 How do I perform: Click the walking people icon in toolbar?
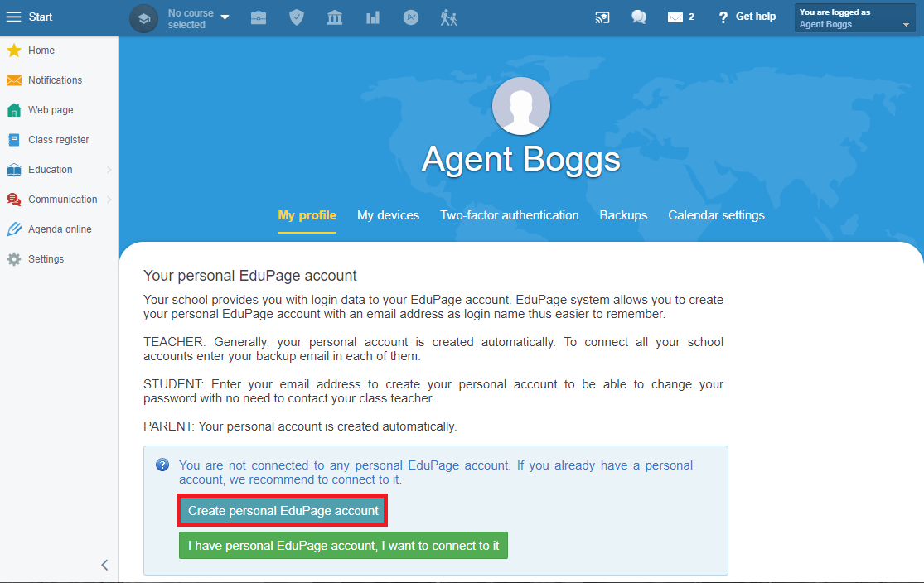tap(449, 17)
